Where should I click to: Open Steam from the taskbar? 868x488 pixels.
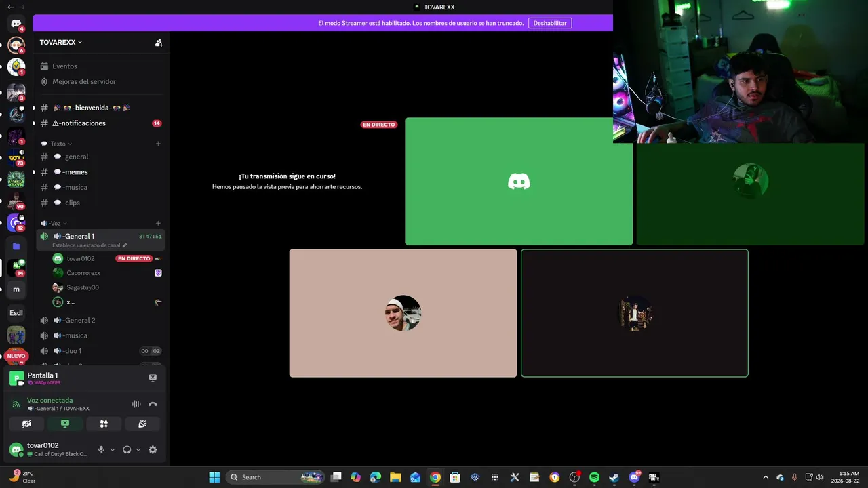pyautogui.click(x=614, y=477)
